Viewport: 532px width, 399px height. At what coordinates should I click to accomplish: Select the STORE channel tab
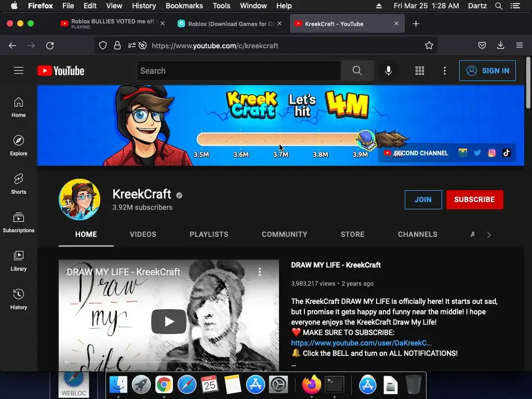[x=353, y=234]
